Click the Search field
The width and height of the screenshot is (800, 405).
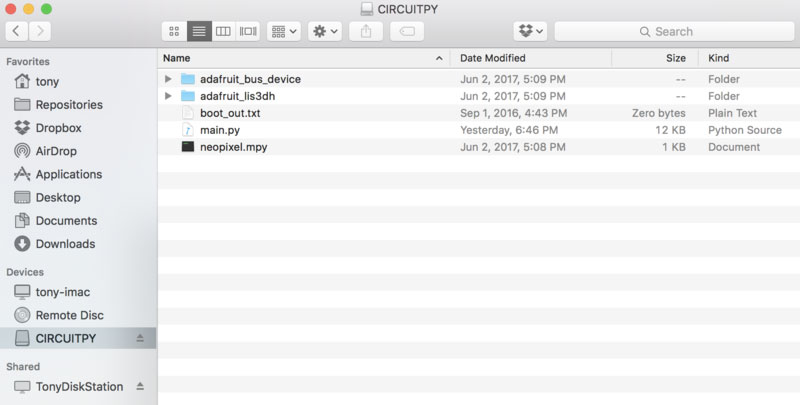point(670,31)
